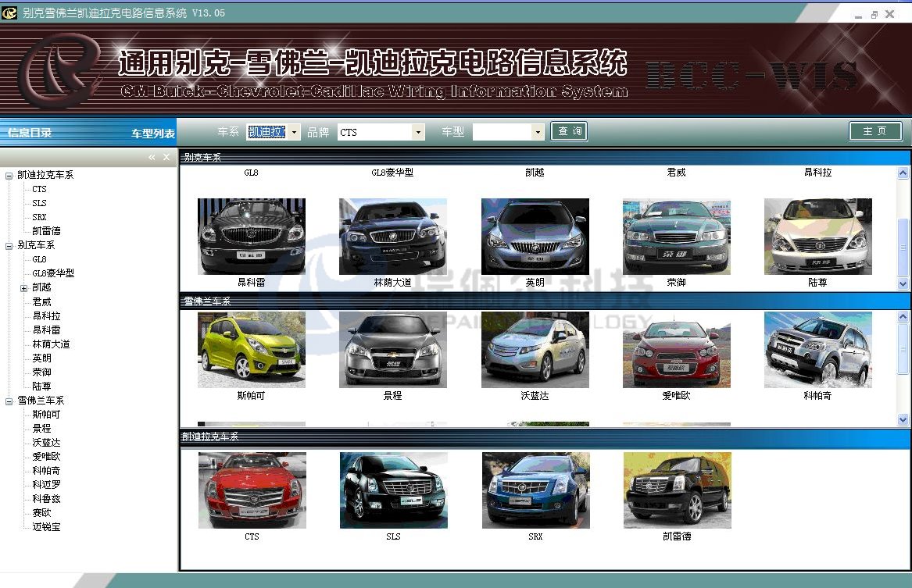Collapse the side panel with double-arrow icon
The image size is (912, 588).
click(152, 158)
